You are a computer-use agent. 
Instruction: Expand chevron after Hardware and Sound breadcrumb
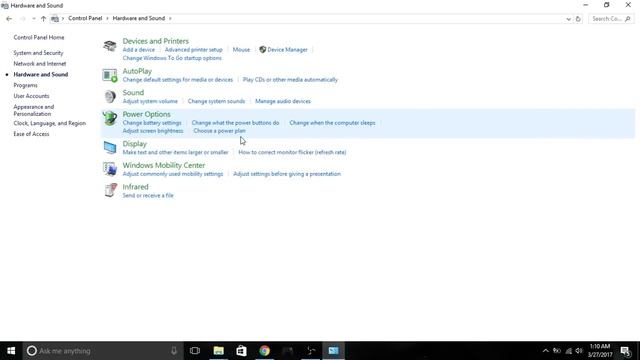[170, 18]
